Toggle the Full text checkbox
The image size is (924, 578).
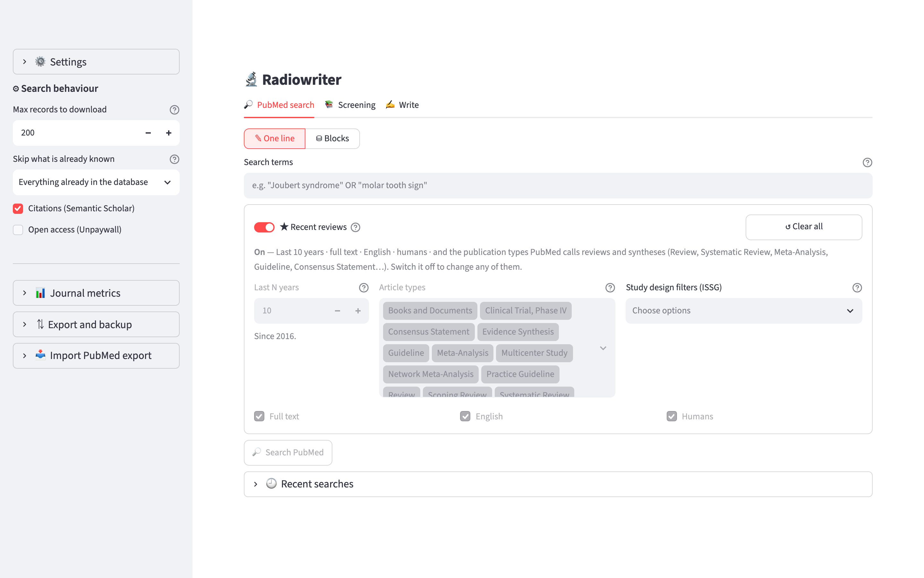(x=259, y=416)
